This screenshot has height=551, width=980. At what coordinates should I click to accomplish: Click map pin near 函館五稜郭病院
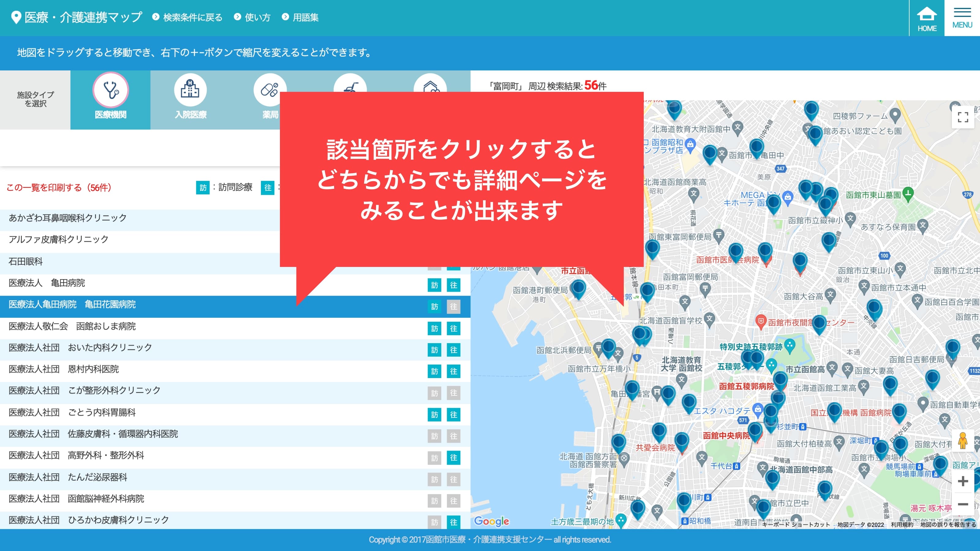click(x=780, y=381)
